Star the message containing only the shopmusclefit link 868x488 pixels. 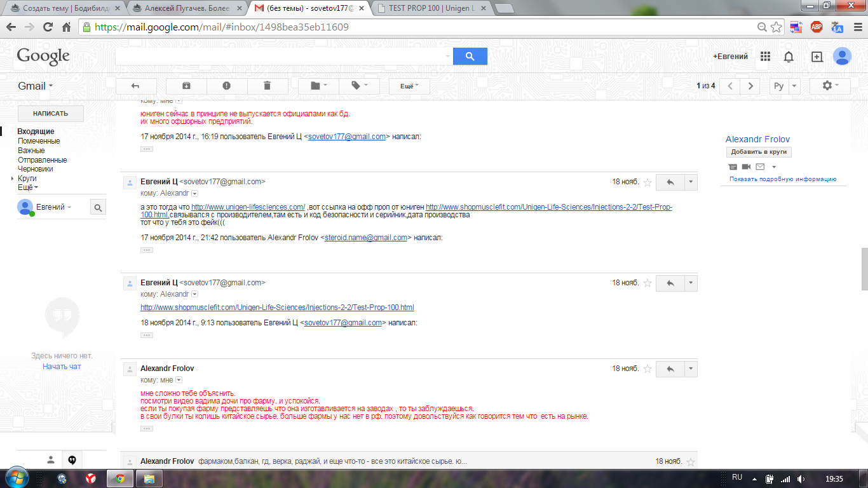point(648,283)
